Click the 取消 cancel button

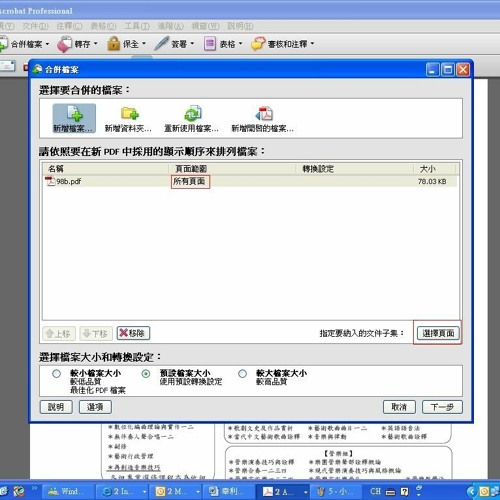399,407
